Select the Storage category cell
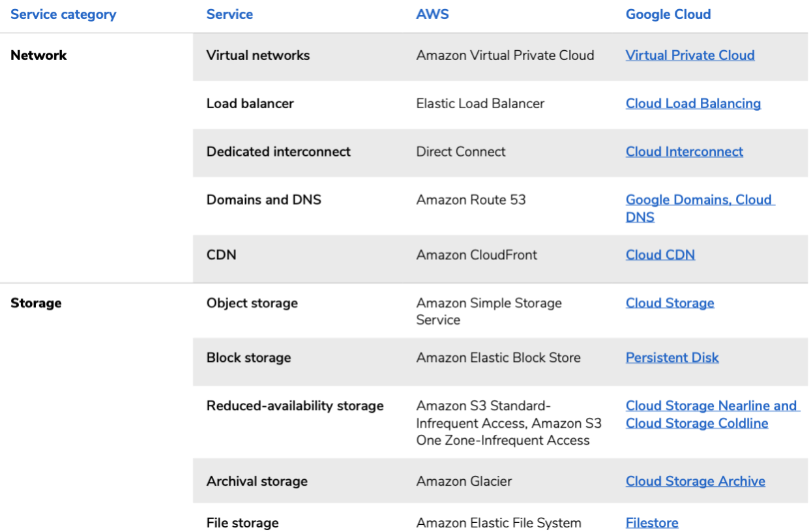Image resolution: width=811 pixels, height=532 pixels. (36, 303)
